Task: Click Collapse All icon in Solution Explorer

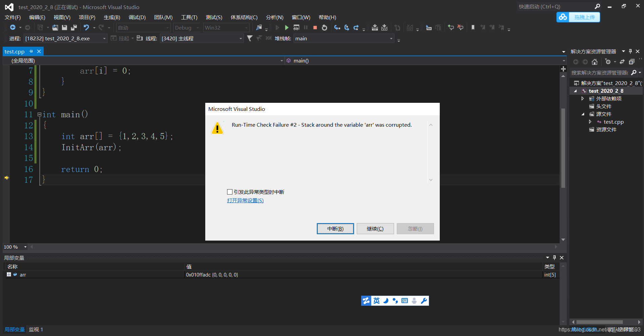Action: pos(632,62)
